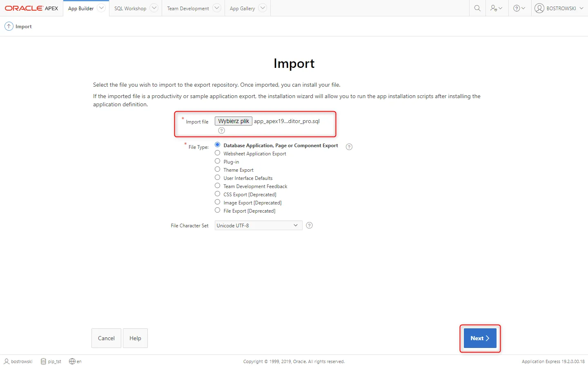Open the File Character Set dropdown
The height and width of the screenshot is (368, 588).
(258, 225)
